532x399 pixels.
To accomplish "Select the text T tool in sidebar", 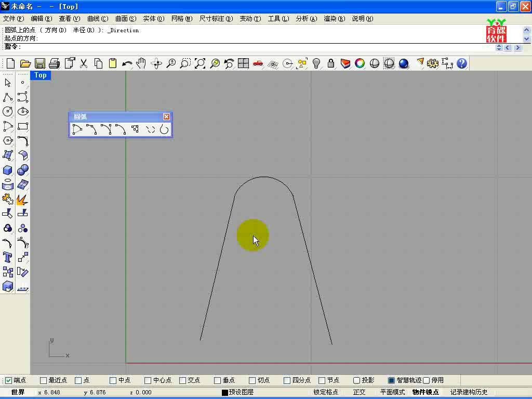I will click(x=7, y=257).
